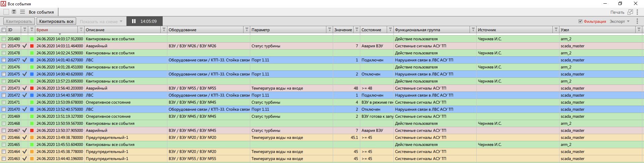
Task: Sort by the Описание column header
Action: [95, 30]
